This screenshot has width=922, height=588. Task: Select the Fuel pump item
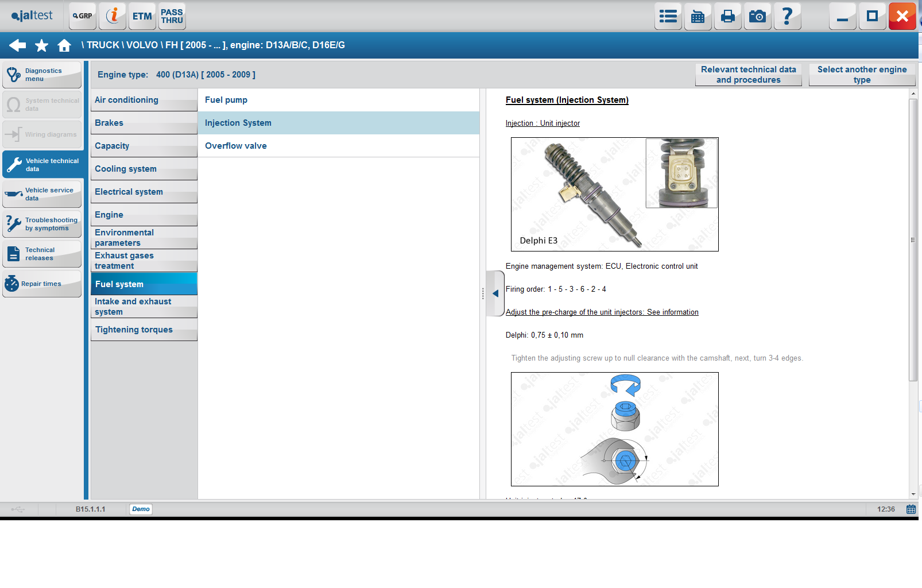pyautogui.click(x=226, y=100)
